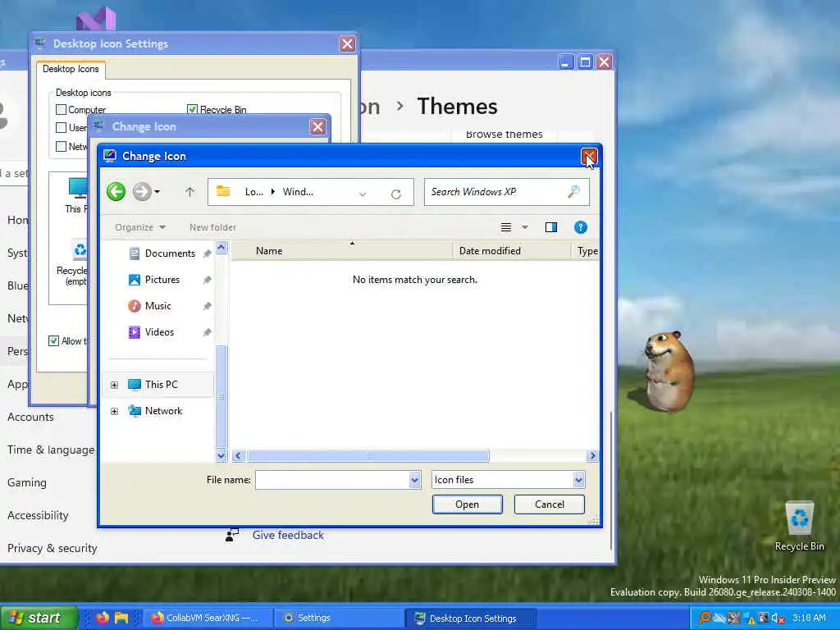Refresh the folder view
Screen dimensions: 840x630
[396, 194]
